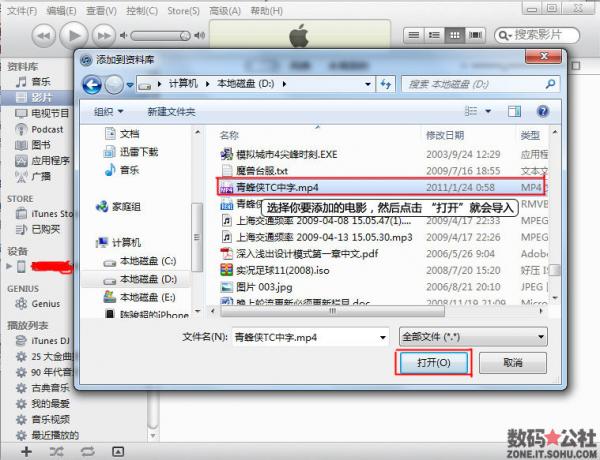
Task: Show artwork viewer icon at bottom bar
Action: [x=117, y=452]
